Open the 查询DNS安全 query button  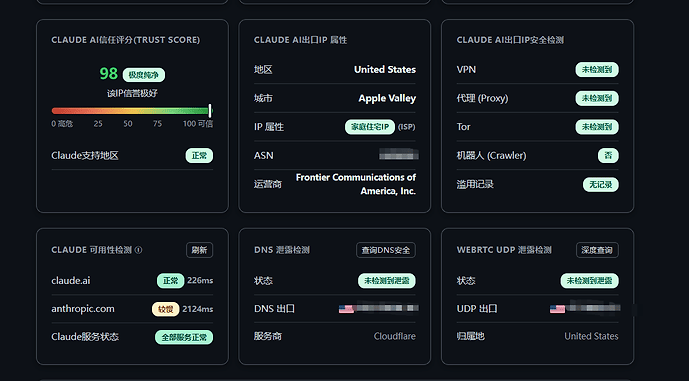point(385,250)
